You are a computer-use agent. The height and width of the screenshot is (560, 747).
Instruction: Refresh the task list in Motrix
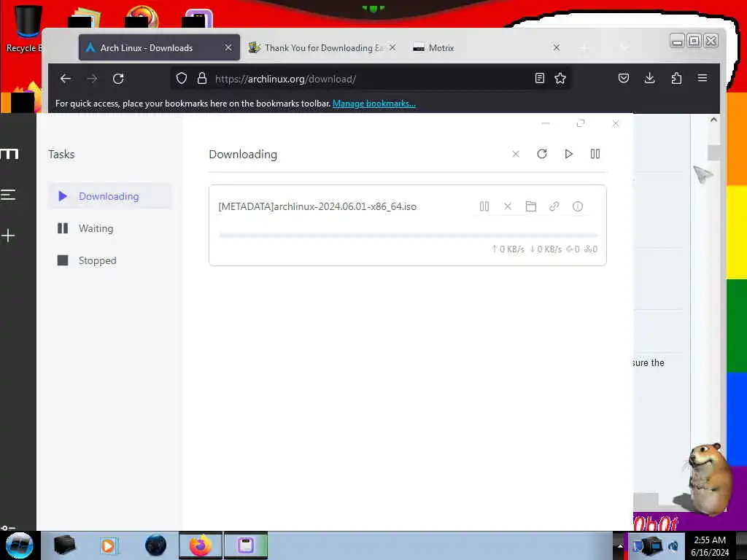(542, 154)
